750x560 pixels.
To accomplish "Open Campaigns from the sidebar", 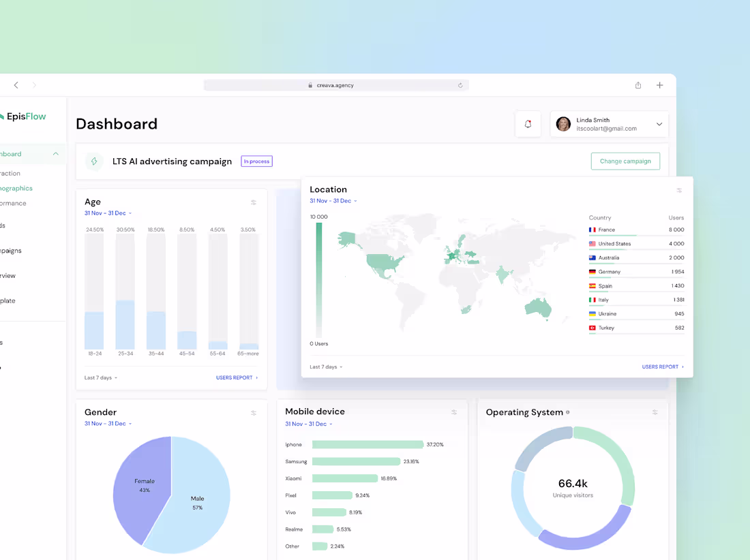I will point(10,250).
